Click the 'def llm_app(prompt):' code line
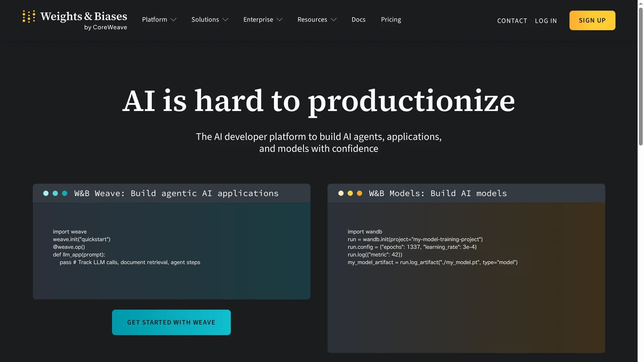Viewport: 644px width, 362px height. [79, 255]
